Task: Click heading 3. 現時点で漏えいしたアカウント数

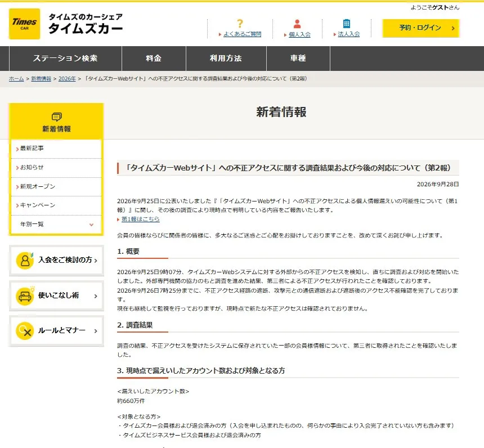Action: click(201, 371)
